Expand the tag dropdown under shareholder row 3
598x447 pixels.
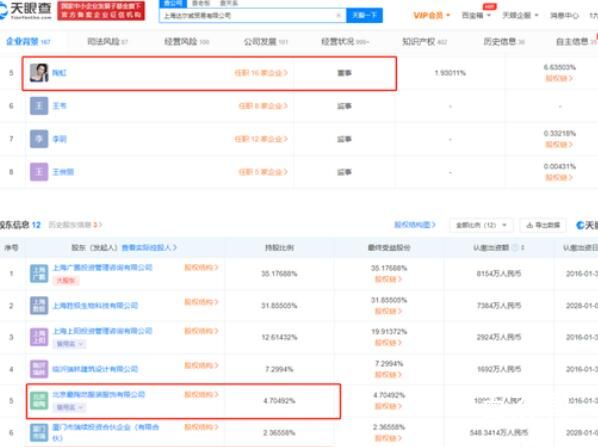click(69, 344)
